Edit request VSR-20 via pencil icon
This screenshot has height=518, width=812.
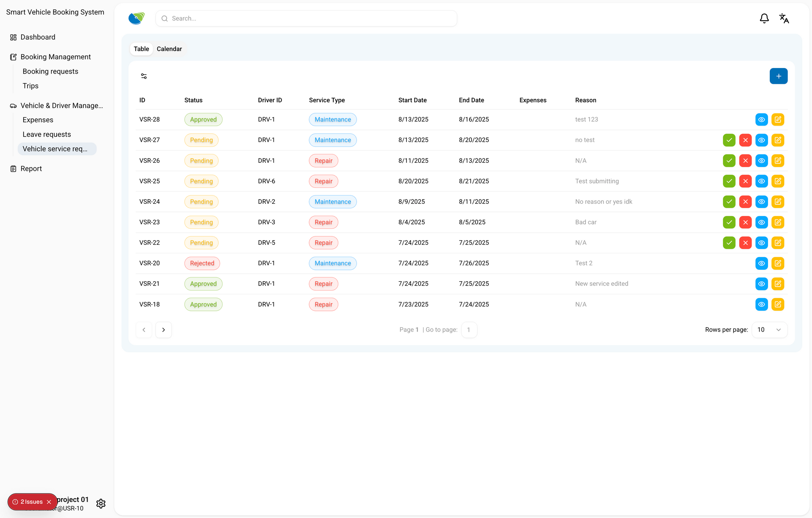(778, 263)
